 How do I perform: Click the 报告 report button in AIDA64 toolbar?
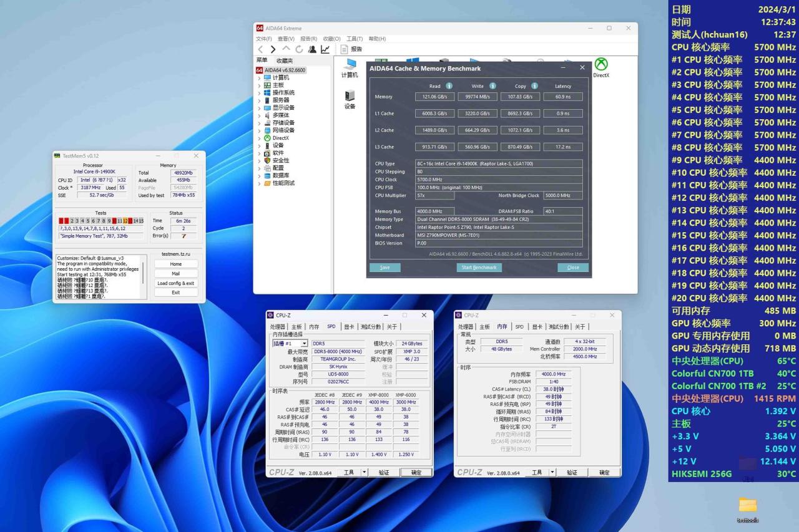pos(351,49)
